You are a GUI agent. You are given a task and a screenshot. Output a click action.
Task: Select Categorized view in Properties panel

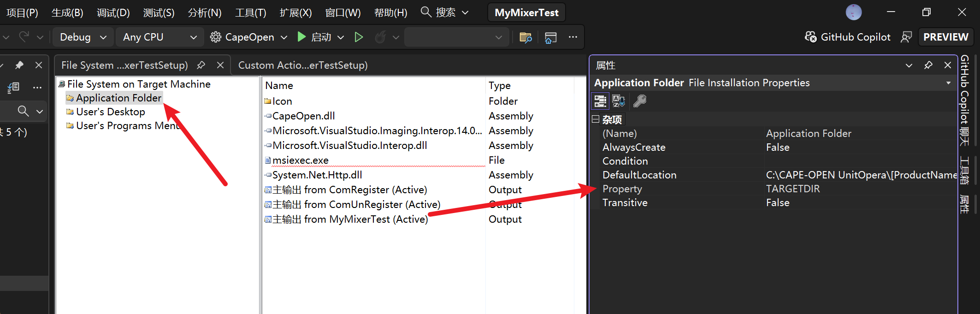click(x=600, y=101)
